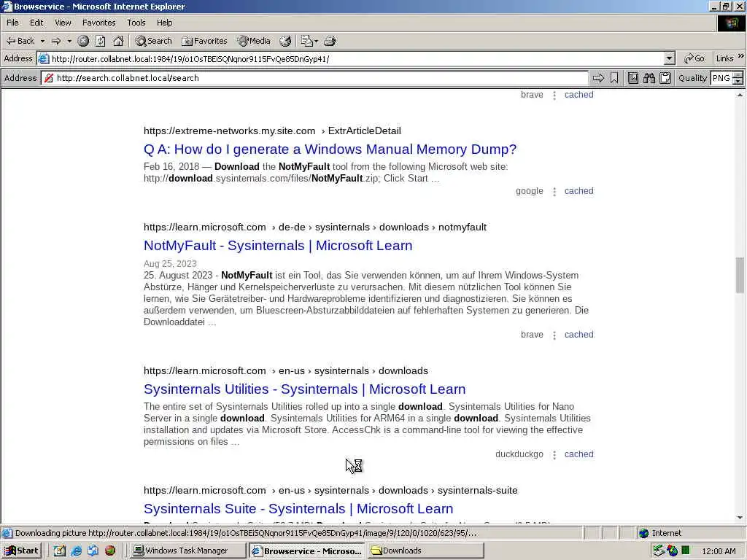
Task: Click the Show Desktop quick launch icon
Action: point(59,551)
